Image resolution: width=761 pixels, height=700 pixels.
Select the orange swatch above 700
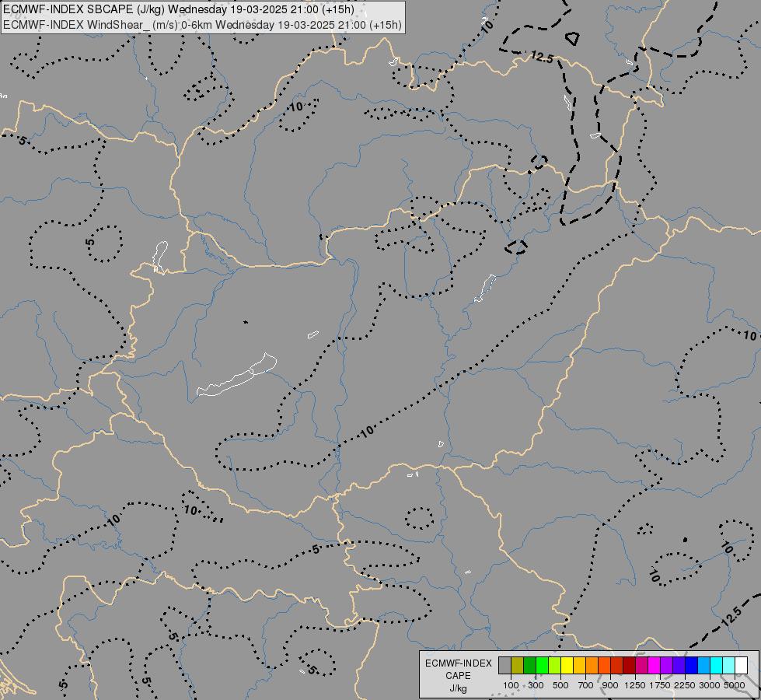[x=592, y=666]
